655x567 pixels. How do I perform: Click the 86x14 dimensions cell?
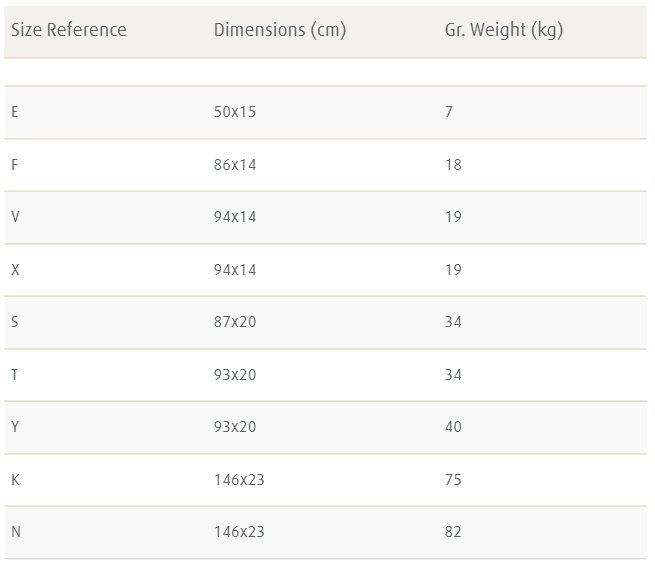click(x=235, y=165)
